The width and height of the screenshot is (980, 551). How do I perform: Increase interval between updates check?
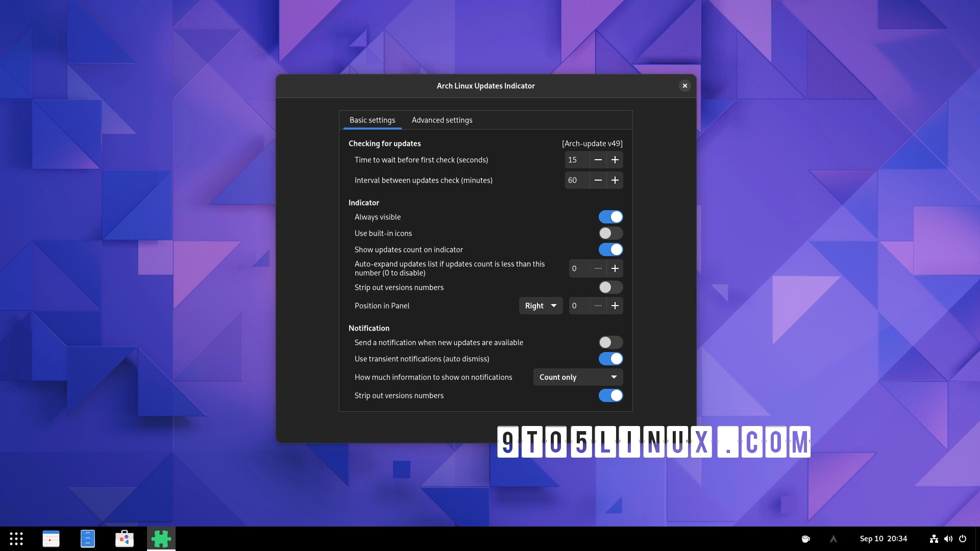(615, 180)
